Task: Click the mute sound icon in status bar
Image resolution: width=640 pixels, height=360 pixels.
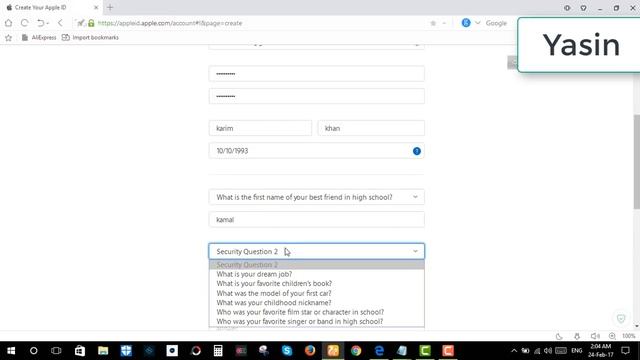Action: click(x=595, y=336)
